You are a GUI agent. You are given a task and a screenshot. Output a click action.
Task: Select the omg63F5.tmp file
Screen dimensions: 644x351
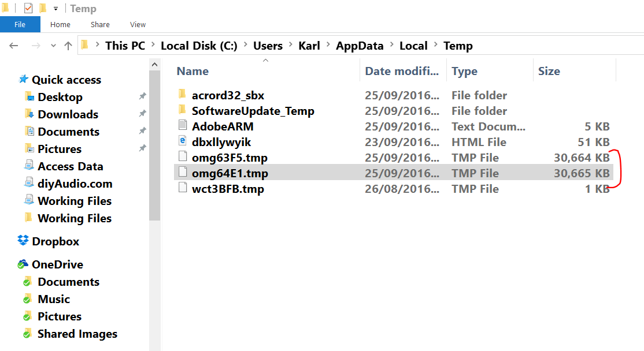coord(230,158)
